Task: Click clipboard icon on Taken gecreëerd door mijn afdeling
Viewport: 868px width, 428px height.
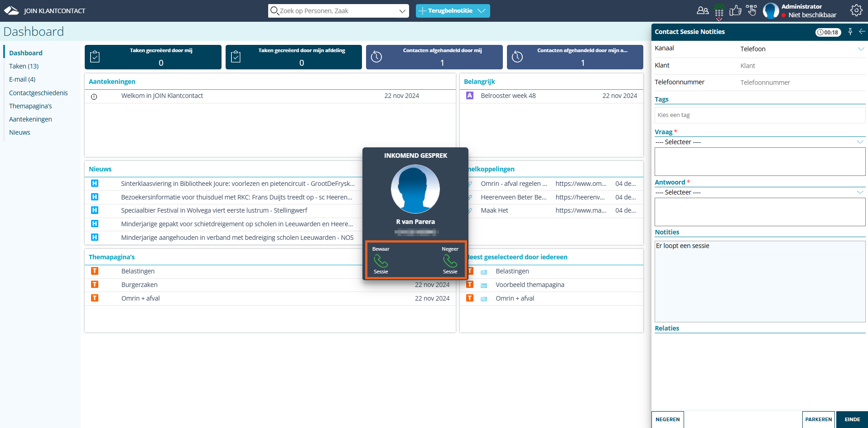Action: [x=236, y=57]
